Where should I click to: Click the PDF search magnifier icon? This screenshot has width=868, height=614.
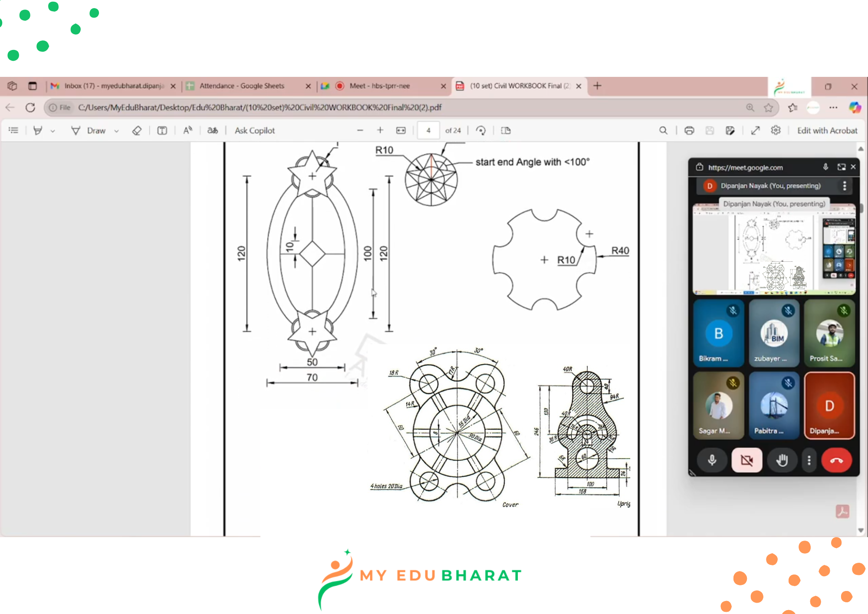coord(663,131)
